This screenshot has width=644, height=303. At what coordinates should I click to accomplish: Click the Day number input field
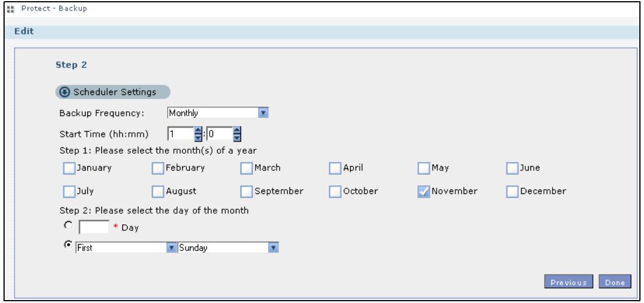click(94, 227)
